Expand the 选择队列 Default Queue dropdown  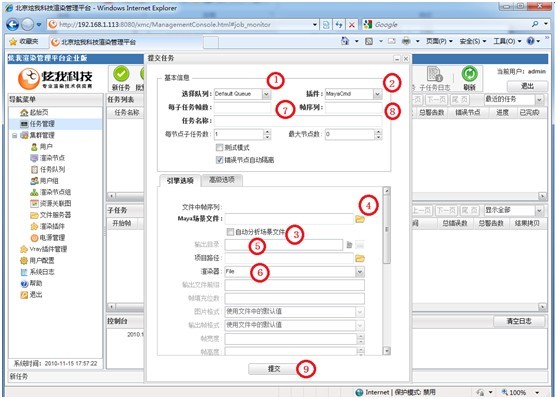click(x=267, y=94)
